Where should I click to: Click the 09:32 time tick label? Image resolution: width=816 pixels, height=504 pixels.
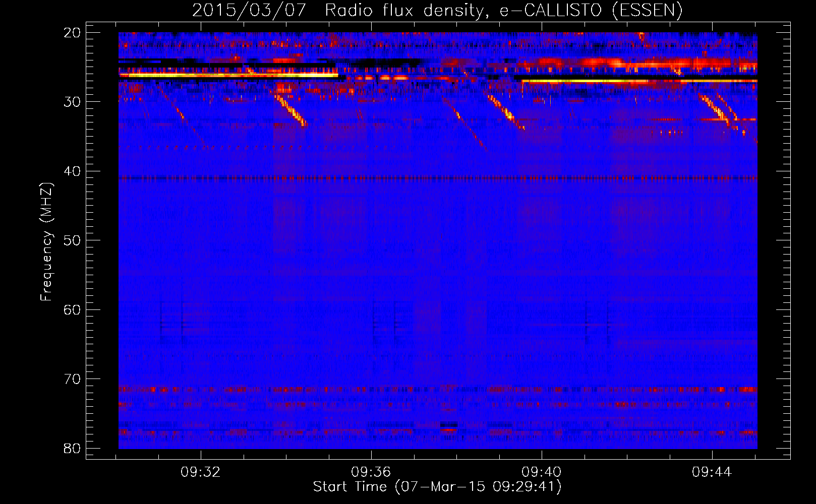[x=201, y=472]
